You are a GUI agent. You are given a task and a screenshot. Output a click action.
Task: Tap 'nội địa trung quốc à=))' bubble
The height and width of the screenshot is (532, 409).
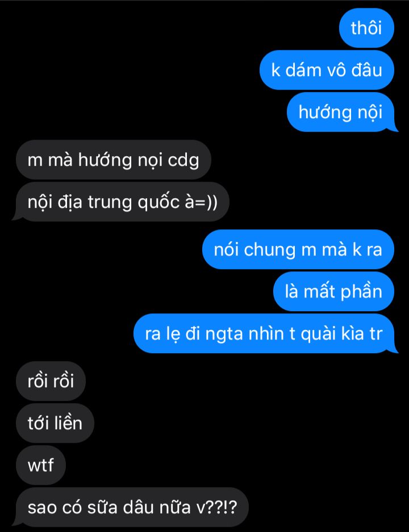click(x=122, y=202)
